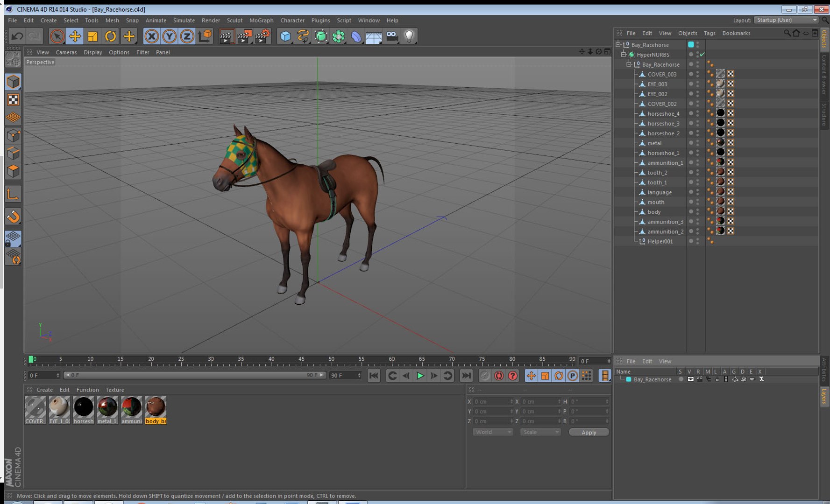Click the coordinate system icon
The width and height of the screenshot is (830, 504).
[205, 36]
